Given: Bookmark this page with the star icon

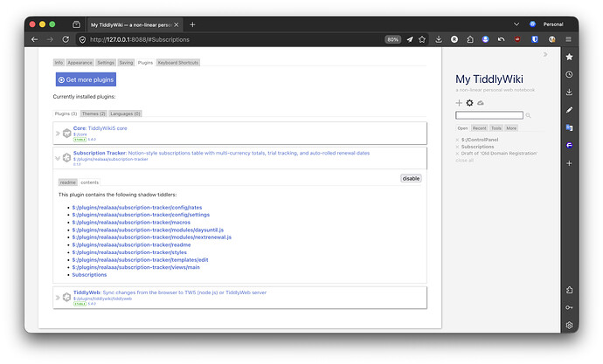Looking at the screenshot, I should pos(422,39).
